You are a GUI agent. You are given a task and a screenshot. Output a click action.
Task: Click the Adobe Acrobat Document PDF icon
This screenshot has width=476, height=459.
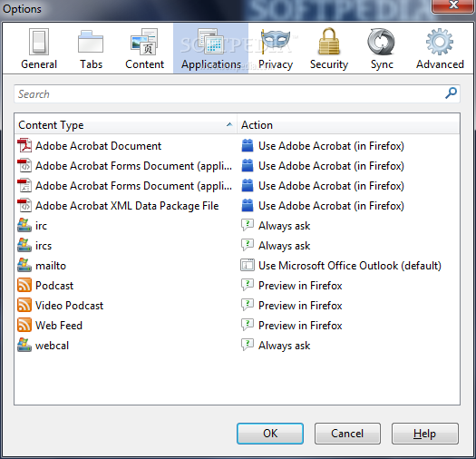(24, 145)
